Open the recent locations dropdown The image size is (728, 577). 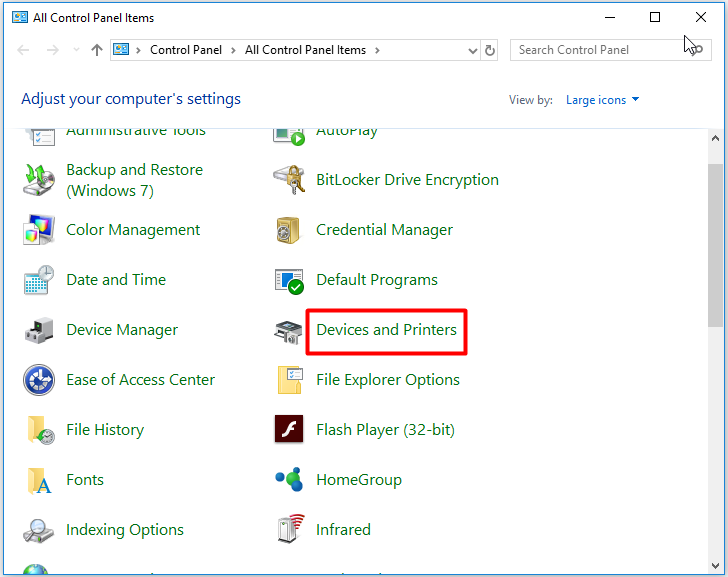[x=76, y=50]
